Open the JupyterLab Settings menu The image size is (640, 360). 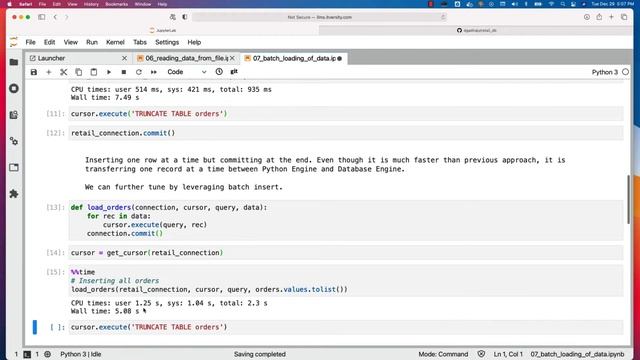coord(167,42)
